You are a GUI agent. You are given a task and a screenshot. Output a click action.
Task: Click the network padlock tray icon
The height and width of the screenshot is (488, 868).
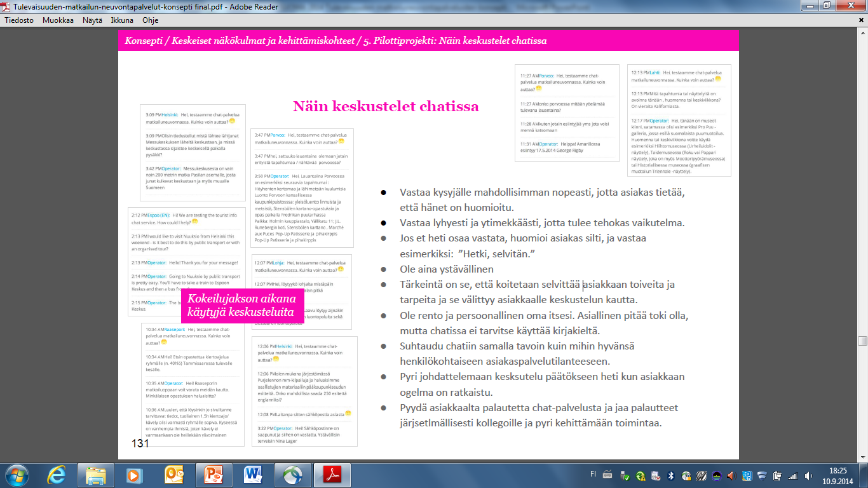[686, 475]
